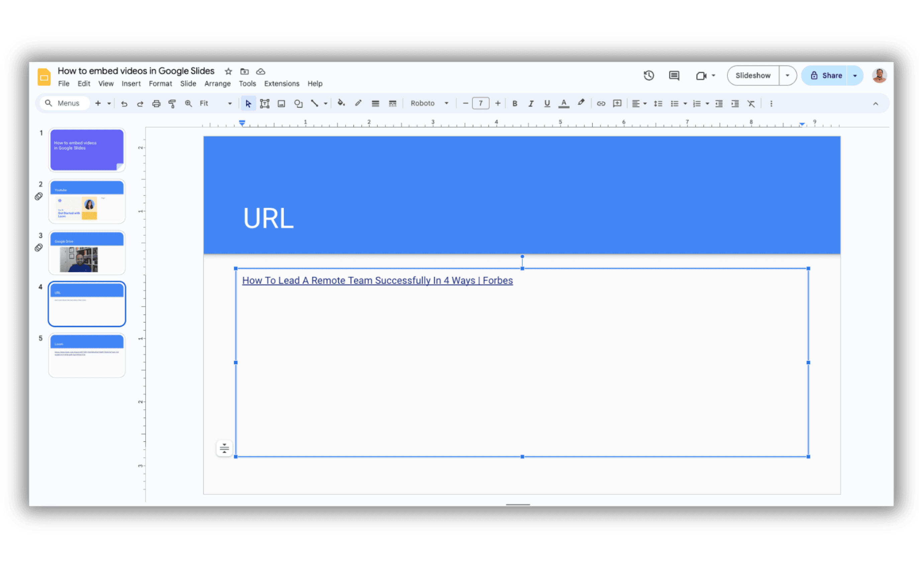Open the Insert menu
Viewport: 924px width, 568px height.
point(131,84)
